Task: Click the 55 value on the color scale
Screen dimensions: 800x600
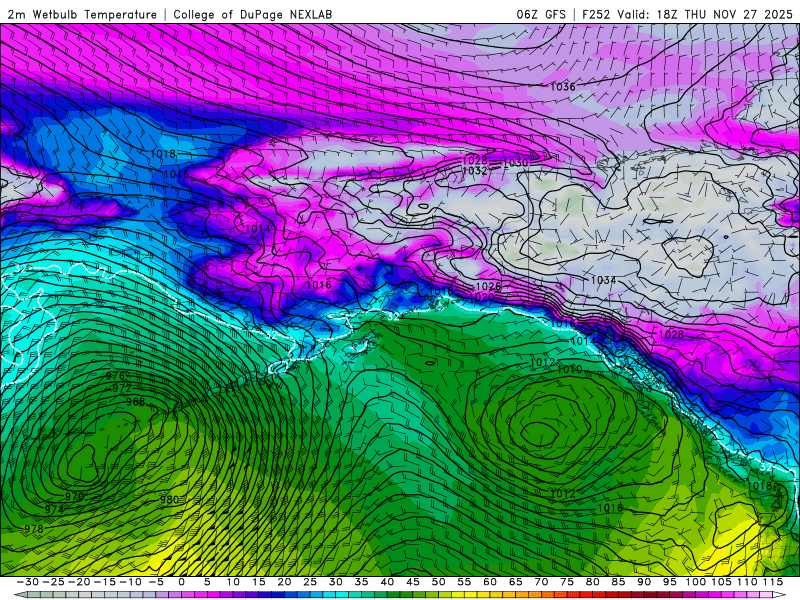Action: [x=464, y=582]
